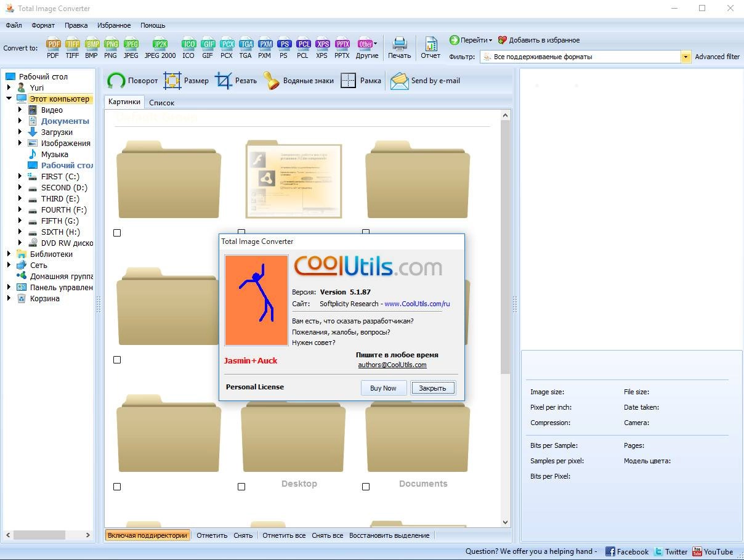Click authors@CoolUtils.com email link
Screen dimensions: 744x560
392,365
